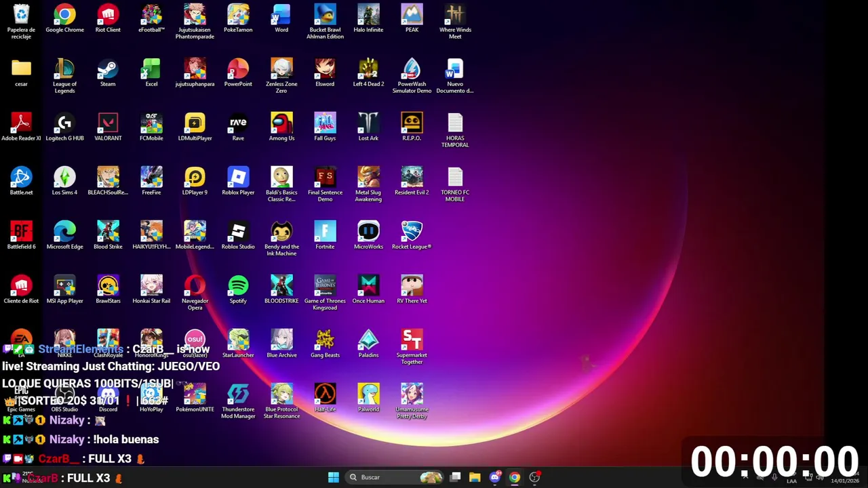The height and width of the screenshot is (488, 868).
Task: Select the Fall Guys desktop icon
Action: click(x=325, y=127)
